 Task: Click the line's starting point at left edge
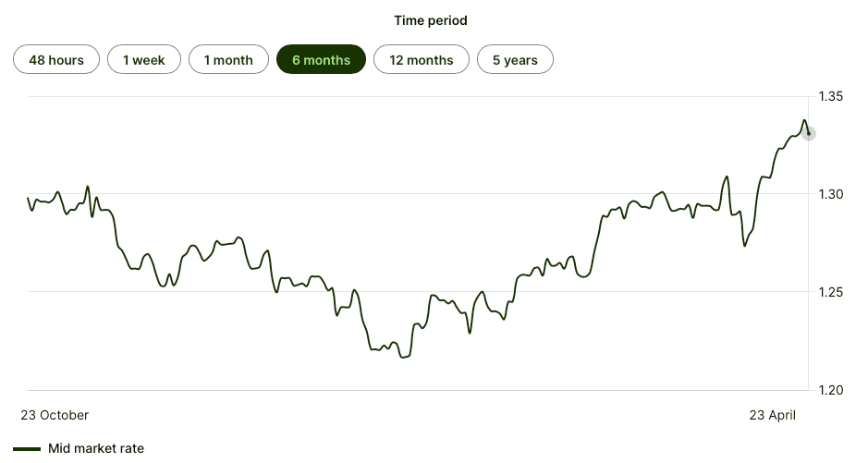tap(29, 199)
